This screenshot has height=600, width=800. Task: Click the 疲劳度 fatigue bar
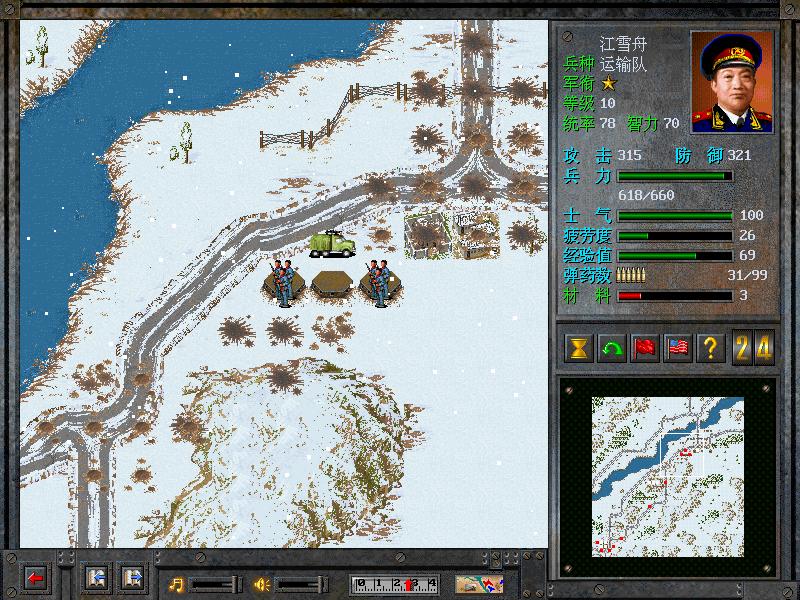pyautogui.click(x=675, y=236)
